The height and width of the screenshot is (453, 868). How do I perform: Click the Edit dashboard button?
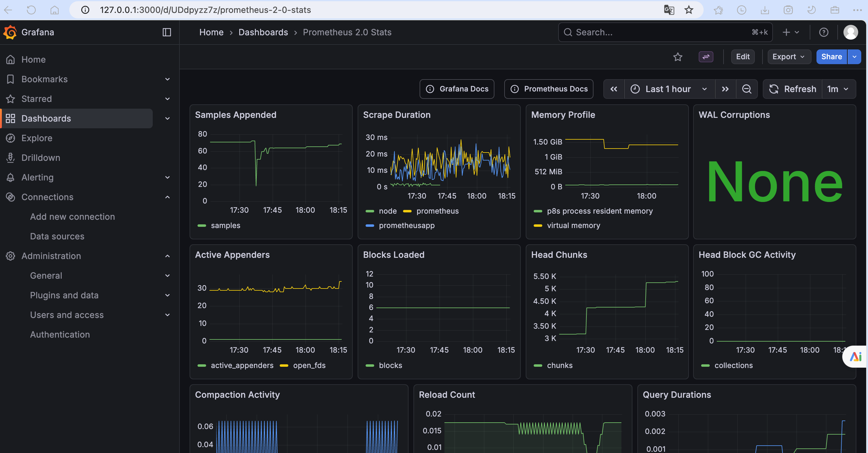(743, 56)
